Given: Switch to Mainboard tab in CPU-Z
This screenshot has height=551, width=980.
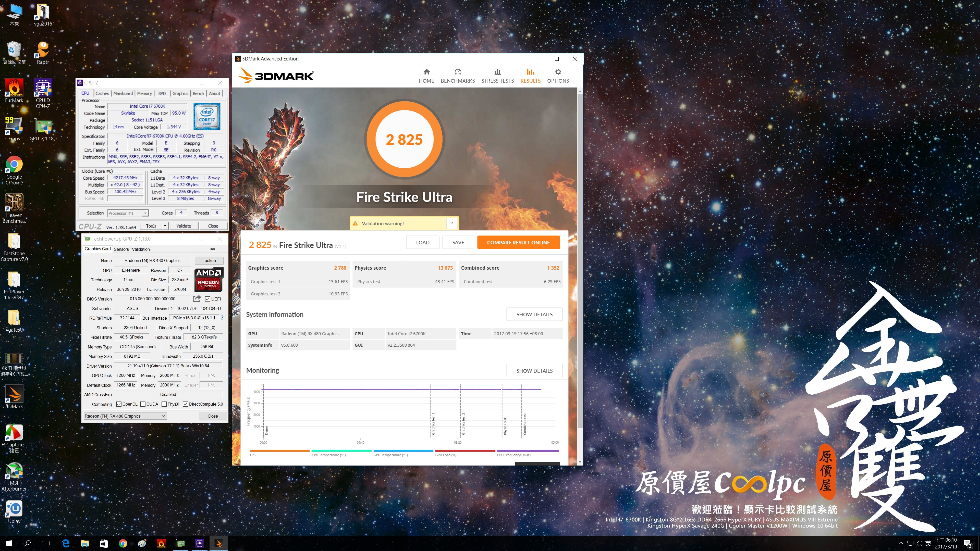Looking at the screenshot, I should pos(123,93).
